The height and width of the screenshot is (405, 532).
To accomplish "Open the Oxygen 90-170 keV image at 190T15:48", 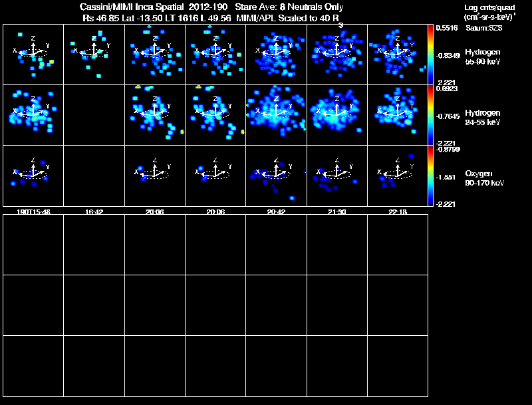I will pyautogui.click(x=33, y=176).
